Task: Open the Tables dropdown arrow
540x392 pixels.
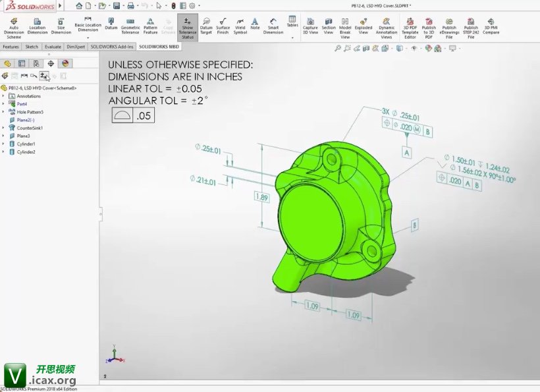Action: click(x=292, y=38)
